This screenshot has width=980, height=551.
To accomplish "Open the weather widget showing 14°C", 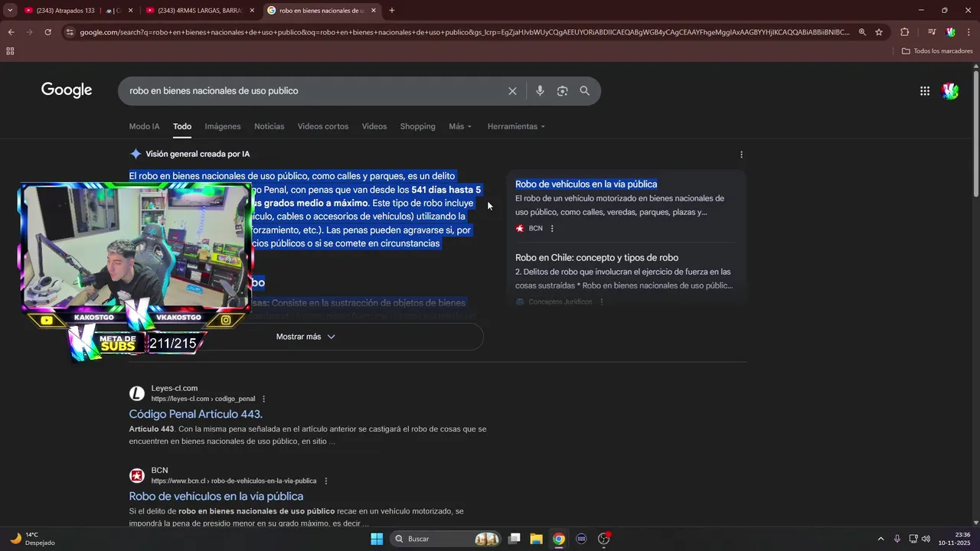I will (33, 539).
